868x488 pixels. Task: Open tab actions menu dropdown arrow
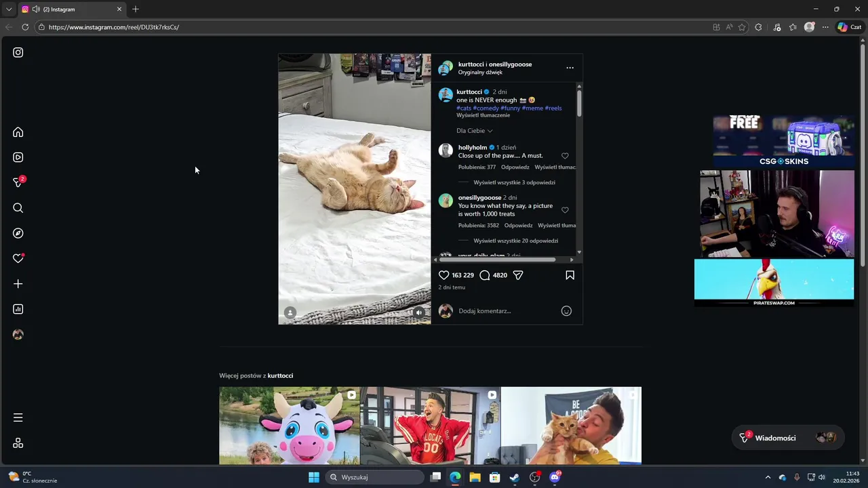click(x=9, y=9)
